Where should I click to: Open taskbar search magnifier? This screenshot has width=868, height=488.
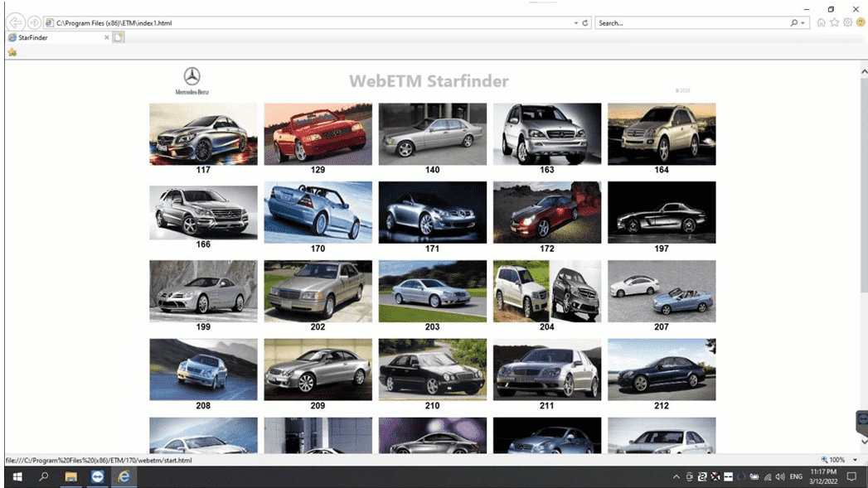pyautogui.click(x=44, y=476)
